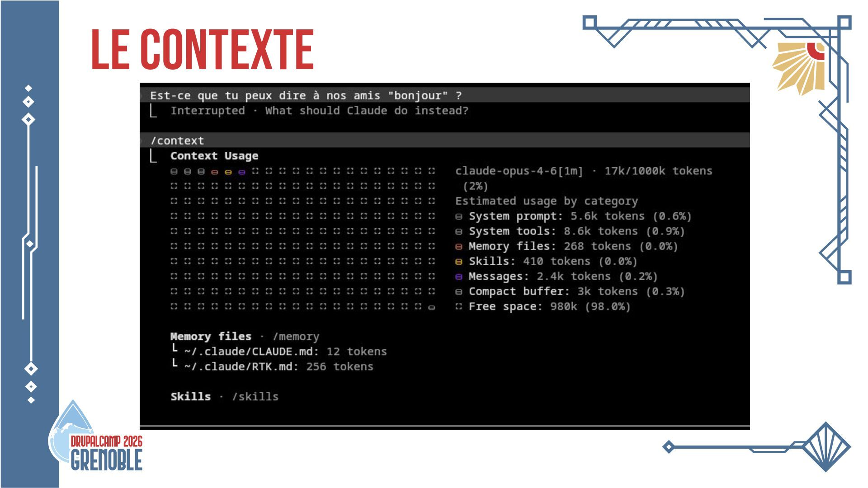
Task: Click the System tools legend icon
Action: coord(458,232)
